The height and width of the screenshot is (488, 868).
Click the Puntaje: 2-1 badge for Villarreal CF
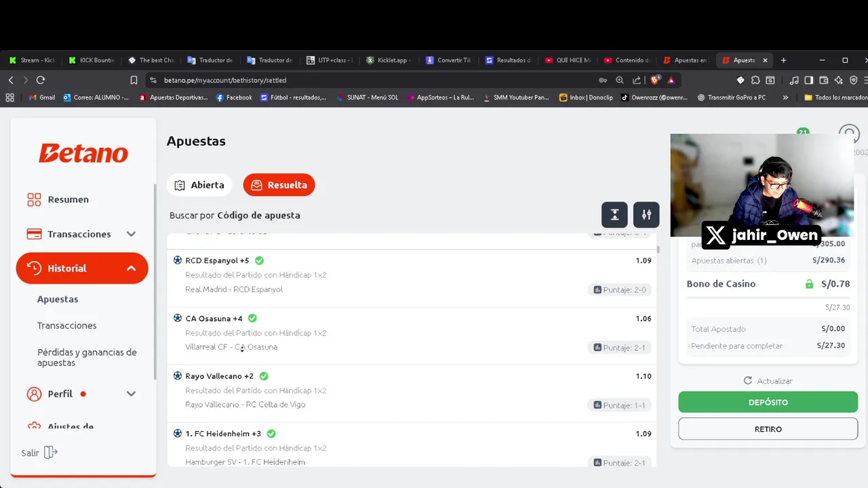(620, 347)
